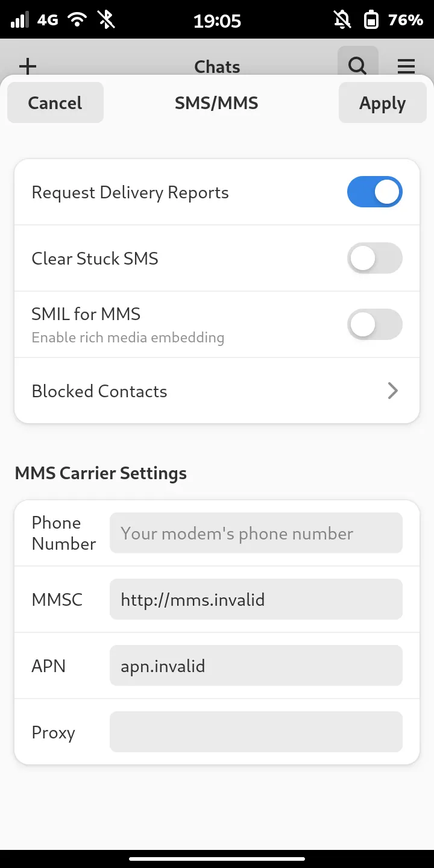Click the MMSC address field
Image resolution: width=434 pixels, height=868 pixels.
pyautogui.click(x=256, y=600)
